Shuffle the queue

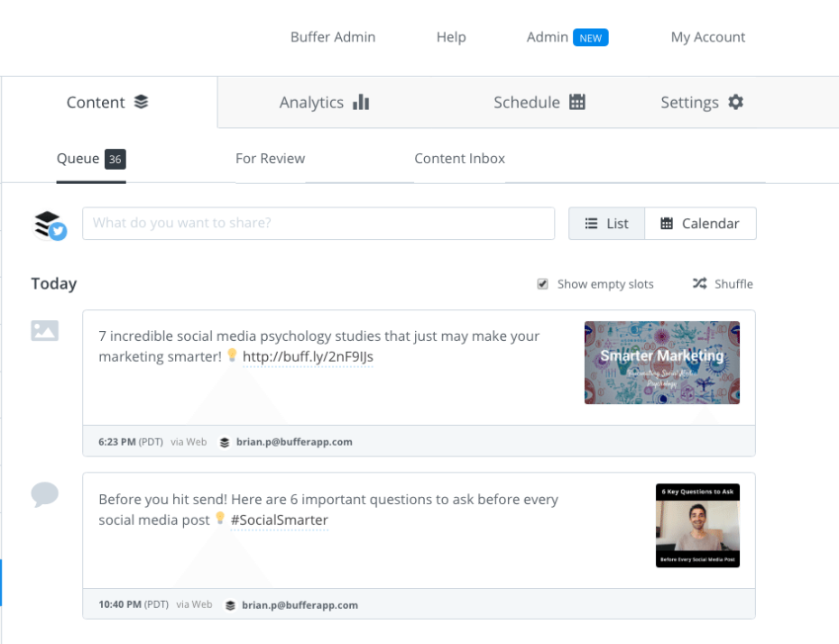[x=723, y=283]
